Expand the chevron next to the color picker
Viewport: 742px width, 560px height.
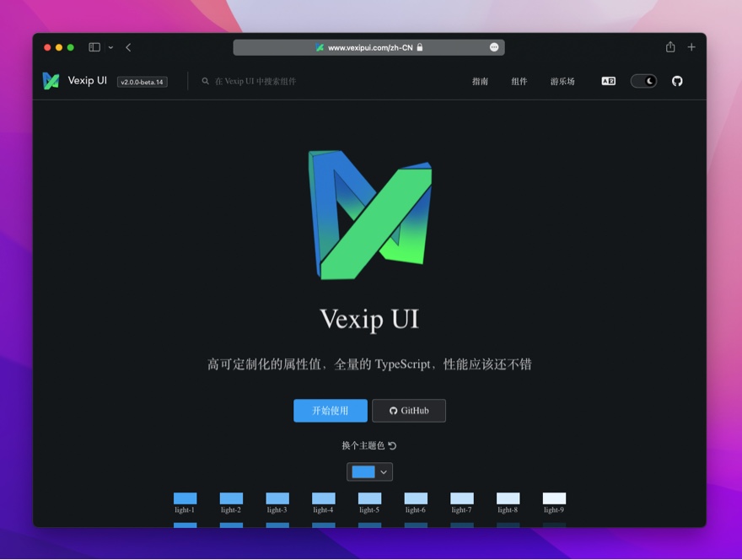pyautogui.click(x=384, y=471)
